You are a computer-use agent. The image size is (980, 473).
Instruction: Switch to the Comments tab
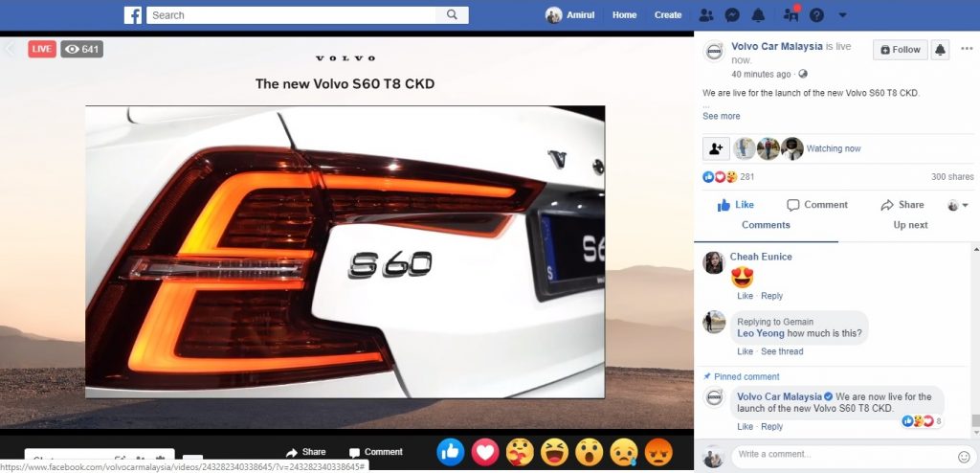pos(766,225)
